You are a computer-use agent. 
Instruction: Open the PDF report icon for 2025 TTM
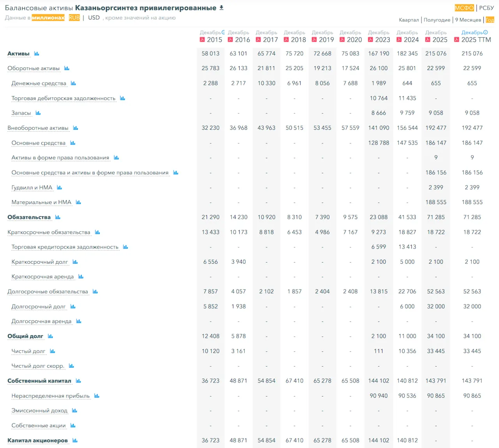[x=457, y=40]
